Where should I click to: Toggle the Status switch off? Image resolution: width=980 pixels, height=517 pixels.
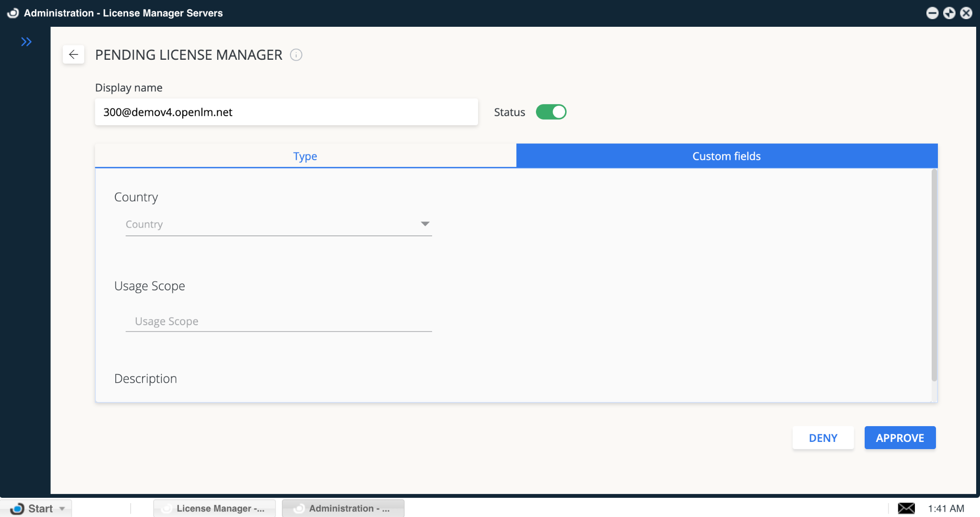pos(551,112)
